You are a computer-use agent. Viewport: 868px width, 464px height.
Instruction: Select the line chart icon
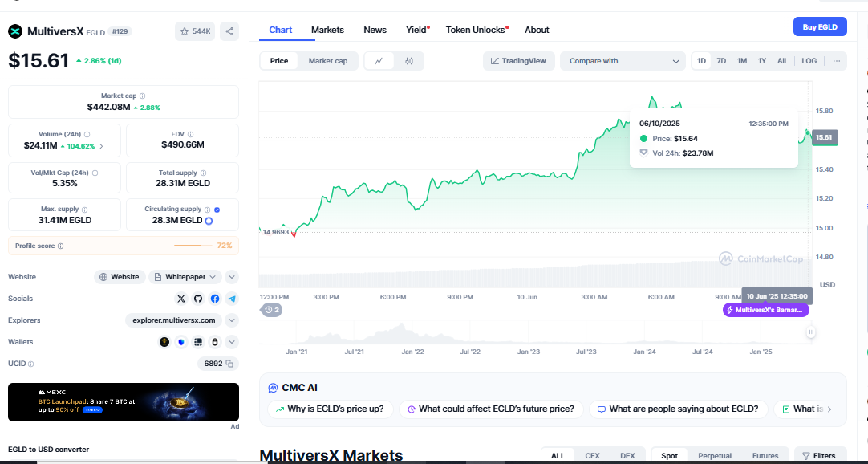click(379, 61)
